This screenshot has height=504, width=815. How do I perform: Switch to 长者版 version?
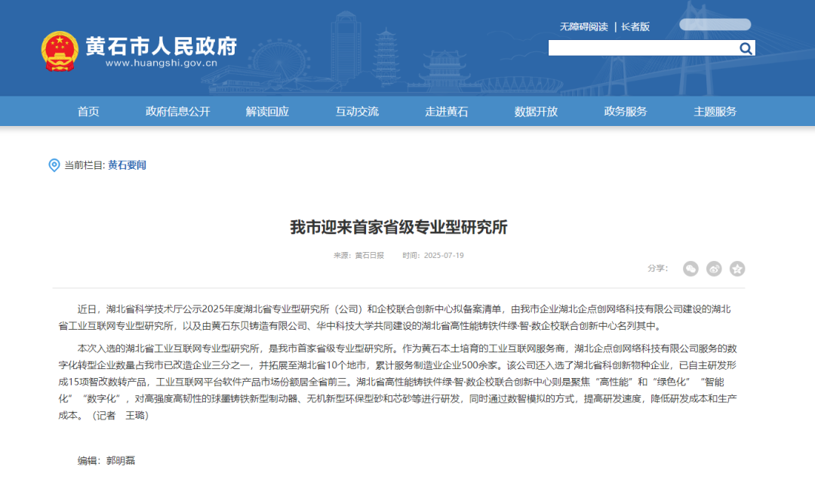click(x=635, y=27)
